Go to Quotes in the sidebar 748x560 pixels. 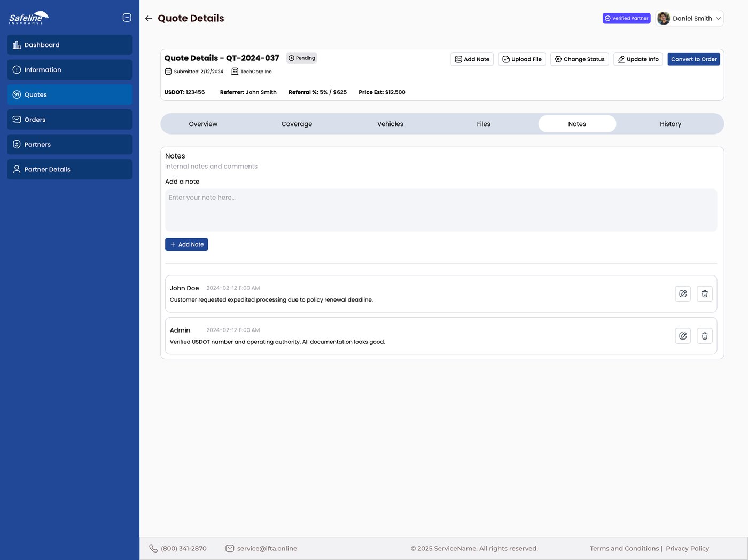69,94
